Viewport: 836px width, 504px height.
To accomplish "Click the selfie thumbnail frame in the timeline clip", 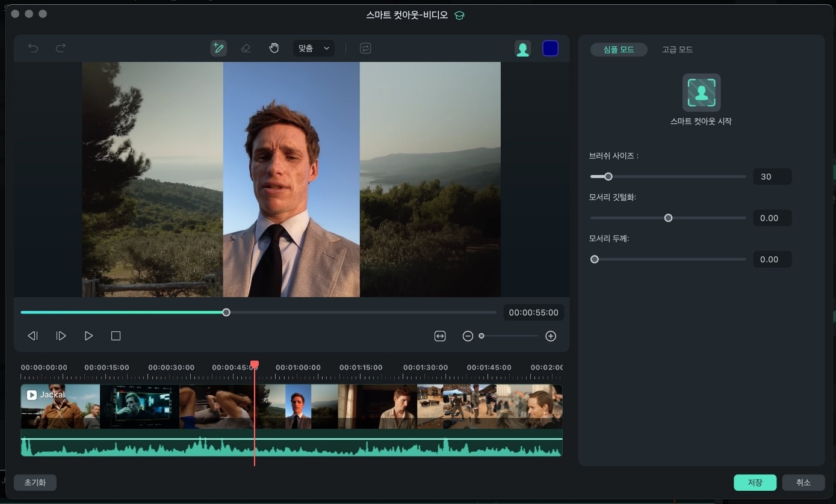I will 298,407.
